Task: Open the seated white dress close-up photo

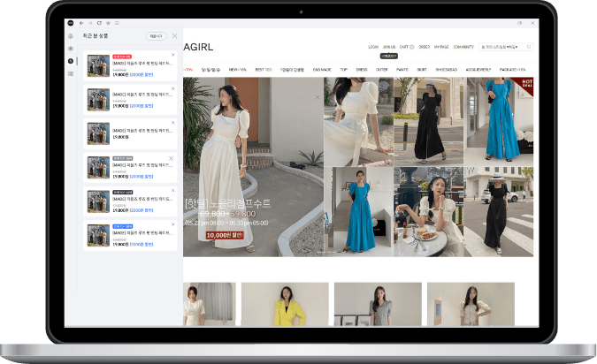Action: click(359, 122)
